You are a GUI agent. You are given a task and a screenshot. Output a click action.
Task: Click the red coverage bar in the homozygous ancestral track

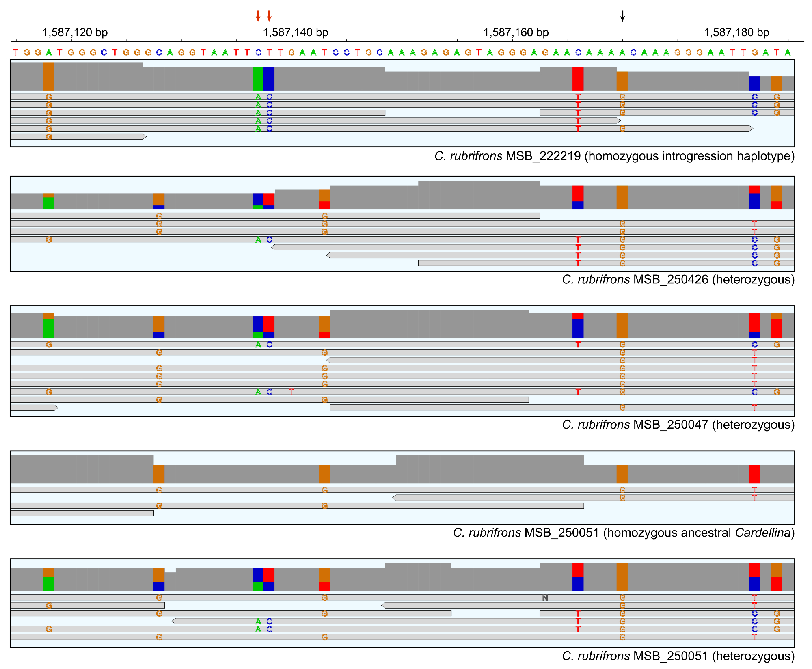pyautogui.click(x=754, y=474)
